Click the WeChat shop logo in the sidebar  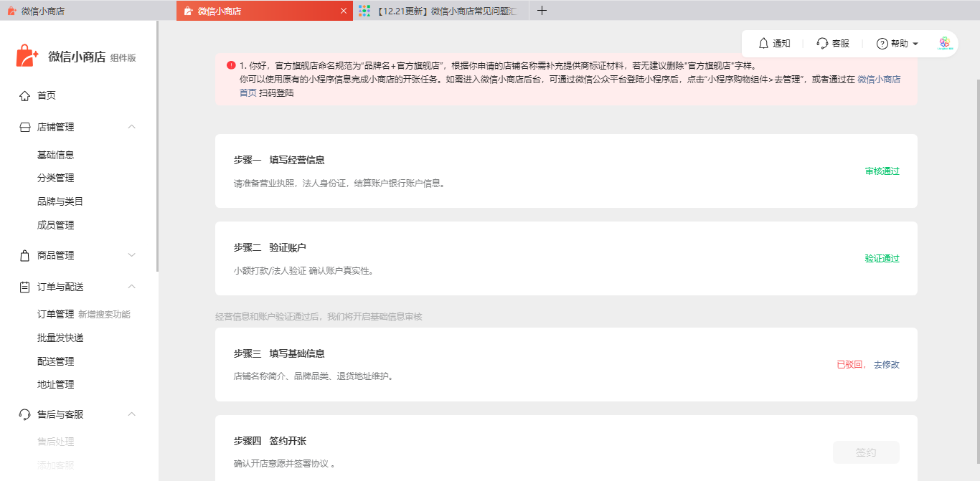coord(27,57)
